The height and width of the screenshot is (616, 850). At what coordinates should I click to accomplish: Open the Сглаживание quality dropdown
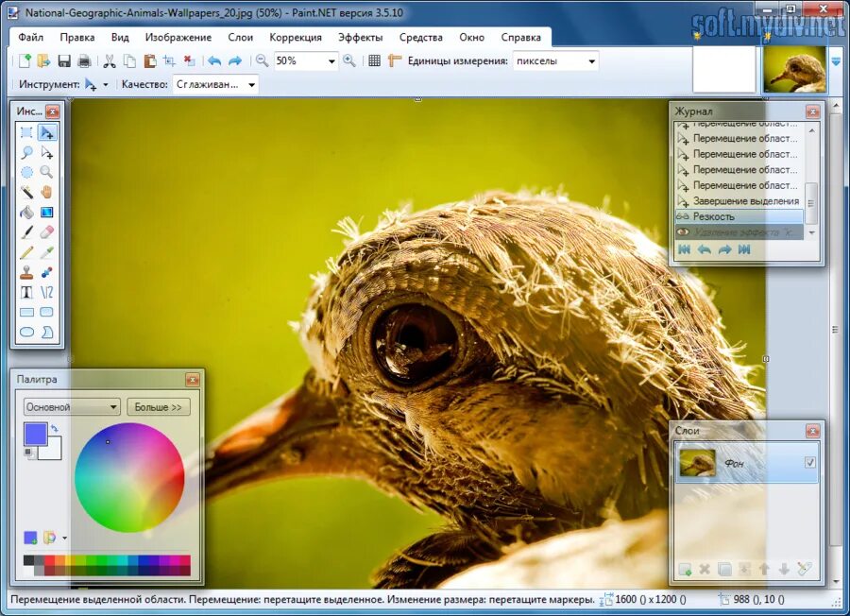point(251,85)
